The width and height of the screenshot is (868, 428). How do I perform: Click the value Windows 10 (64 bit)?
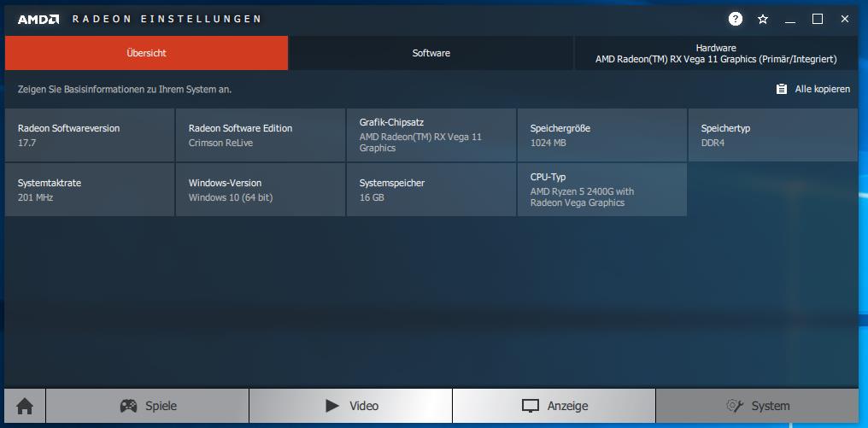pos(231,197)
